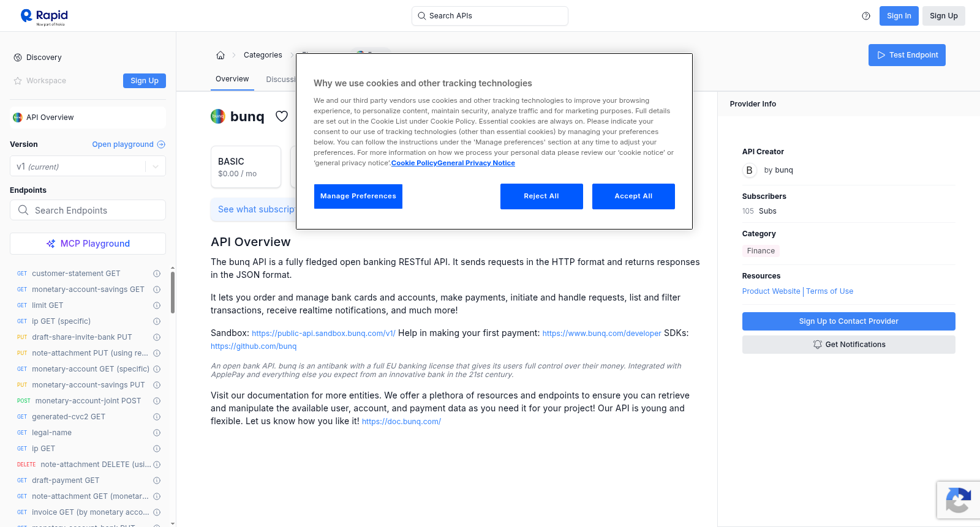Switch to the Overview tab

tap(232, 79)
